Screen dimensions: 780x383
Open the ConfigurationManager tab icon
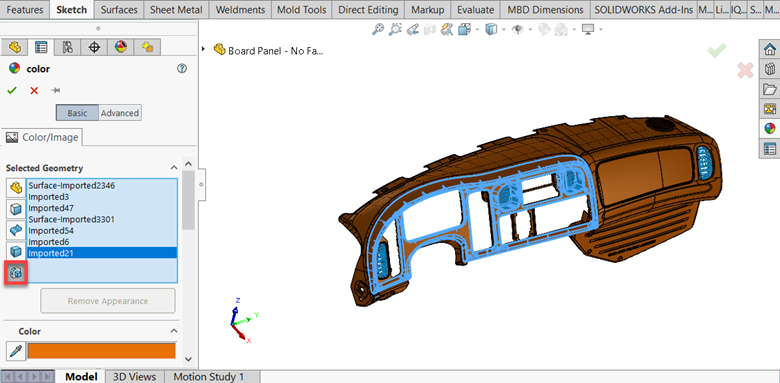(68, 47)
